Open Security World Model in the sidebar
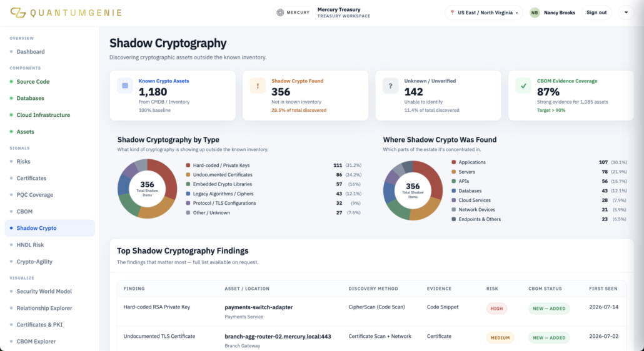This screenshot has width=644, height=351. click(x=44, y=292)
